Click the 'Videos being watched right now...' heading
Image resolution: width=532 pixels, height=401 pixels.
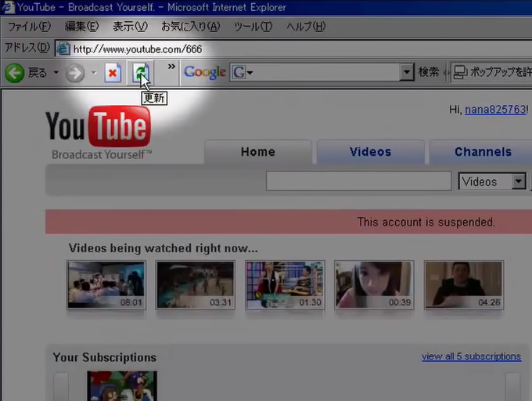pos(164,248)
